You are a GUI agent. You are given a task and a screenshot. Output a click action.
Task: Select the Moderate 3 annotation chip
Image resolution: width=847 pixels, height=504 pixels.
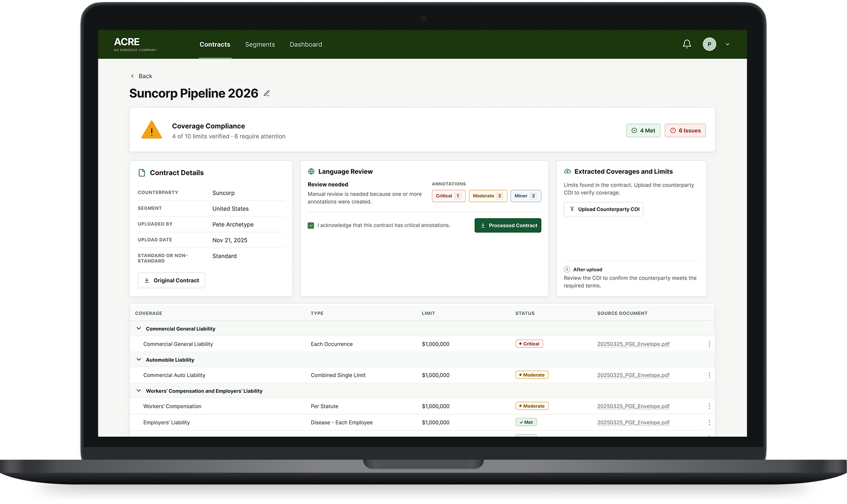[488, 196]
